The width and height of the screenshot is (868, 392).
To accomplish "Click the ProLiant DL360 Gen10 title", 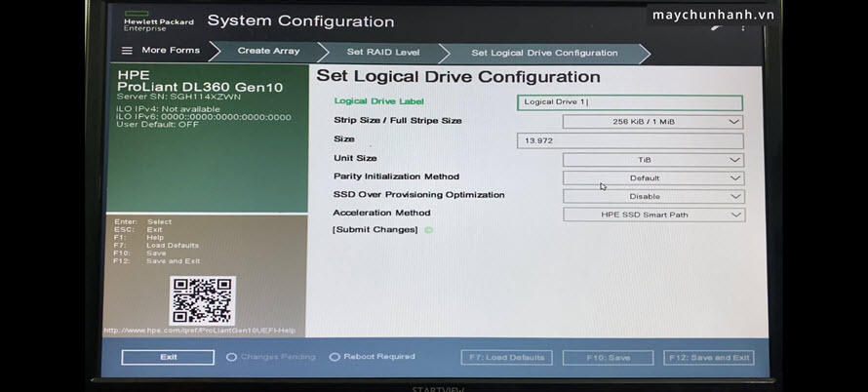I will (x=200, y=87).
